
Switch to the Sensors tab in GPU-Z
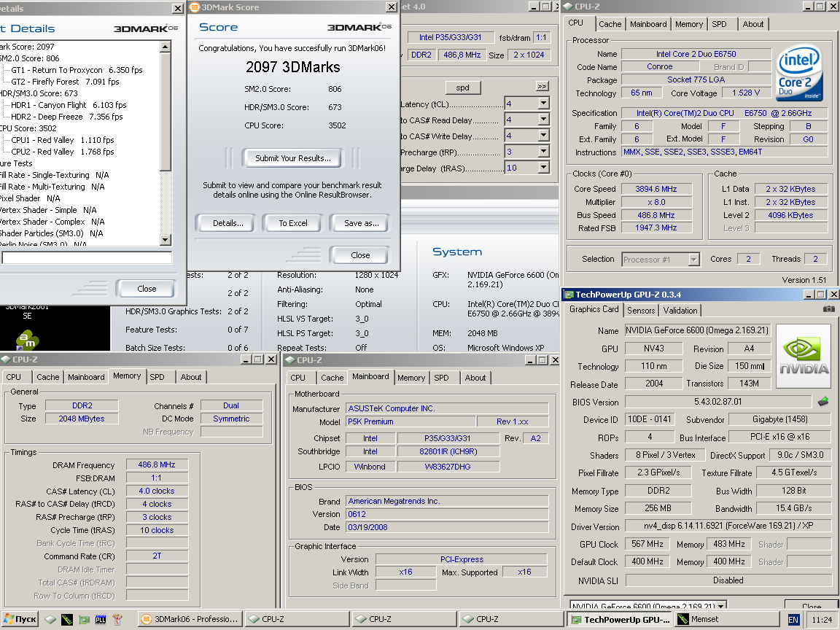(x=641, y=310)
